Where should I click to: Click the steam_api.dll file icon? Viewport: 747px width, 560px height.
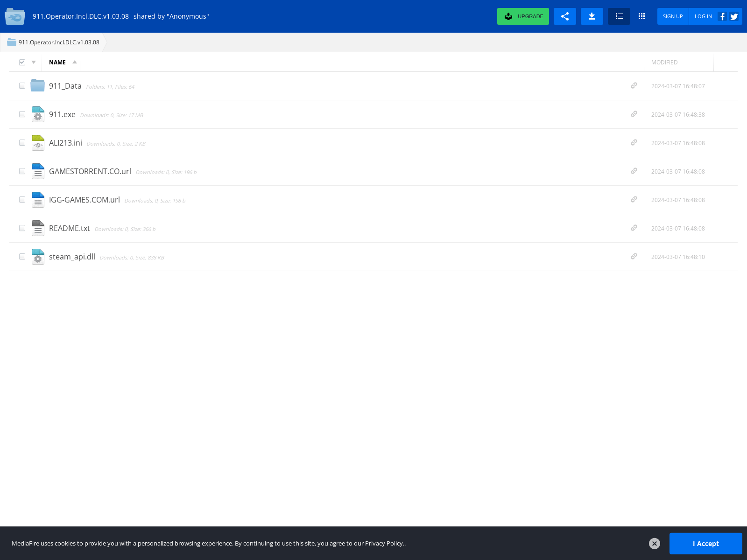click(x=38, y=257)
